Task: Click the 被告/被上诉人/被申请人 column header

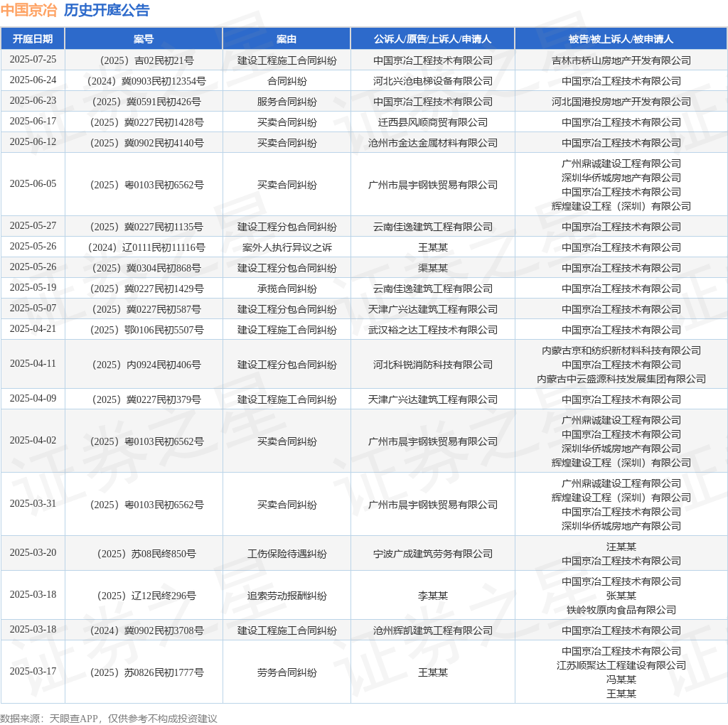Action: point(621,39)
